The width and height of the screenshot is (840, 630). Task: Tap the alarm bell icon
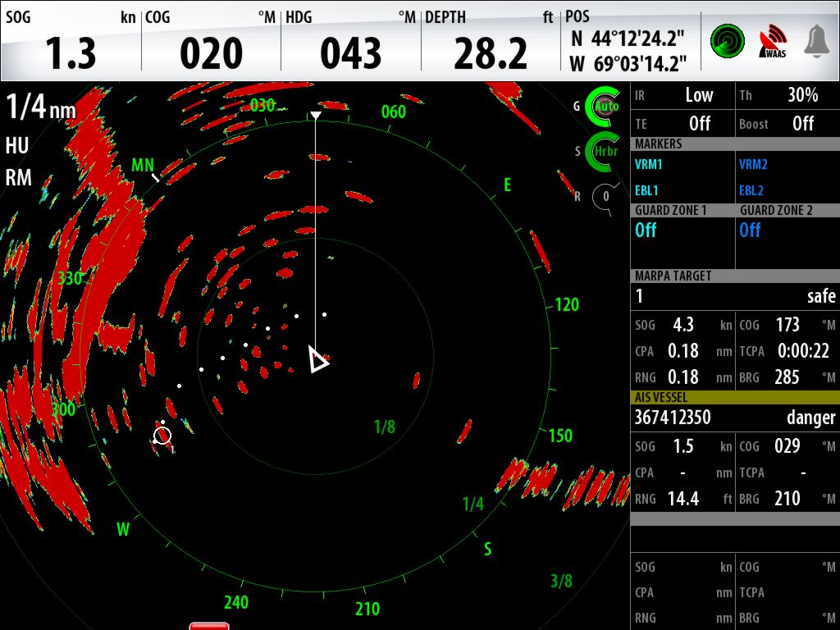[816, 41]
